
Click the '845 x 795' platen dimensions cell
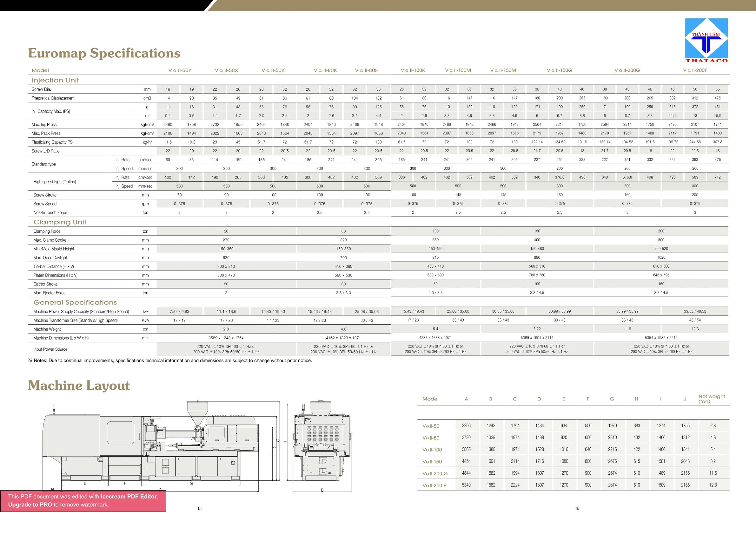pyautogui.click(x=661, y=275)
